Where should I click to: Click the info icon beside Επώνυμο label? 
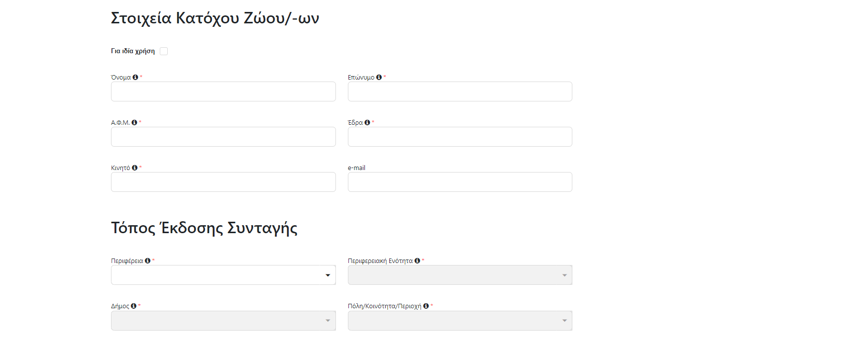pos(379,77)
